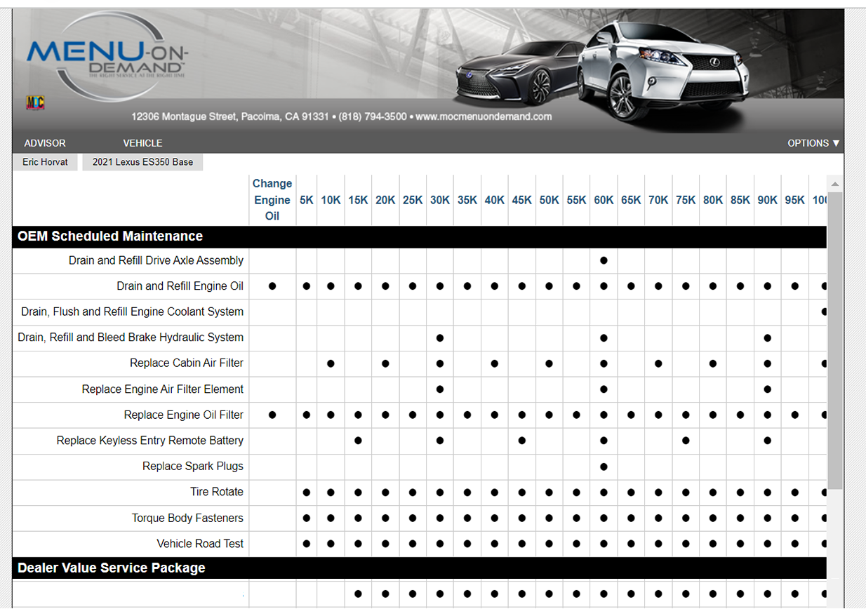
Task: Click the 85K mileage header
Action: (740, 200)
